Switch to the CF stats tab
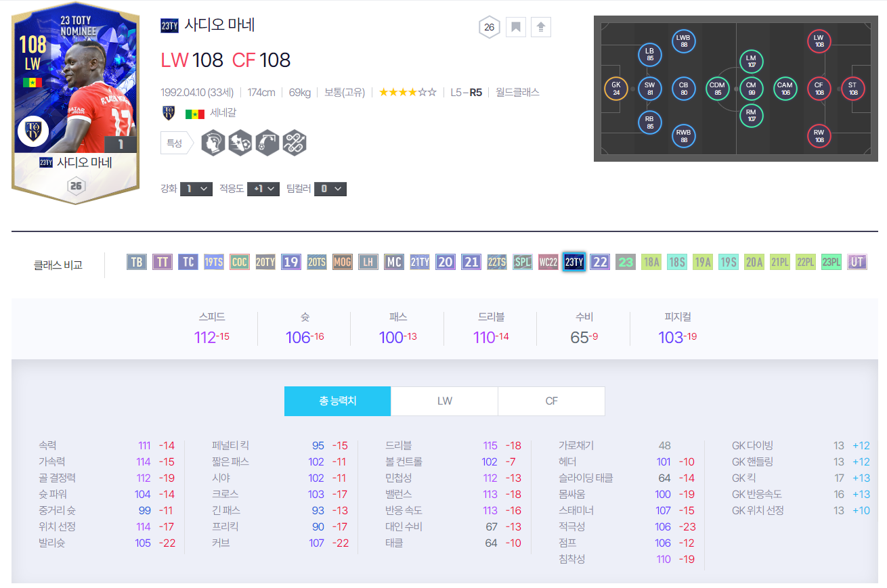Viewport: 887px width, 588px height. [551, 401]
